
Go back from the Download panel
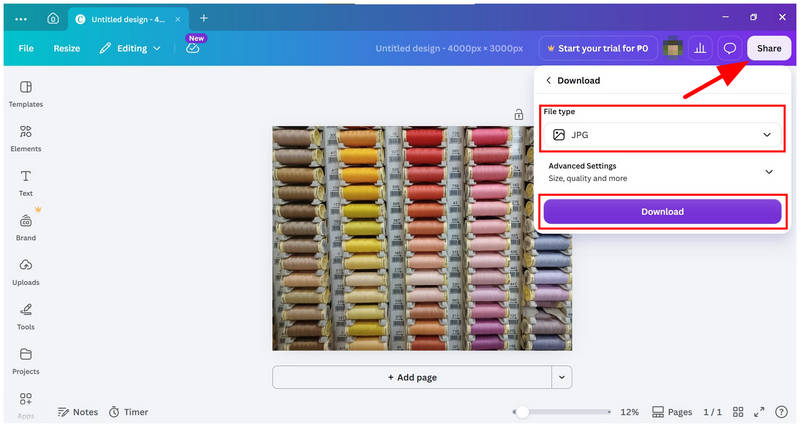548,81
